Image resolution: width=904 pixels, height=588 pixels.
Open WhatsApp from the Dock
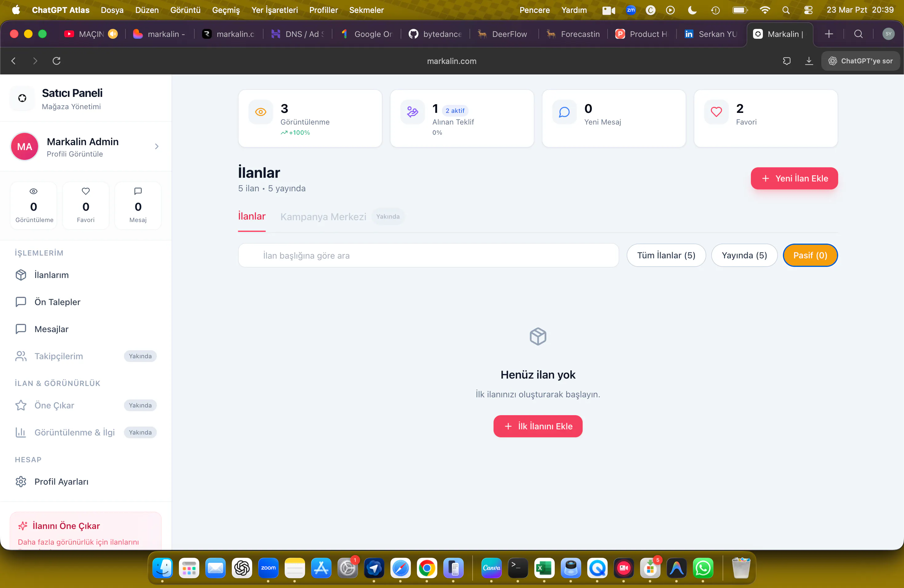pyautogui.click(x=703, y=568)
